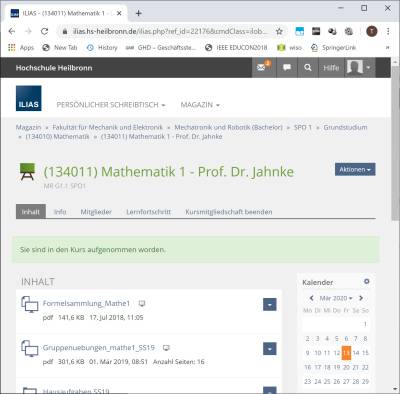This screenshot has width=400, height=394.
Task: Expand the Mär 2020 month selector
Action: pos(336,298)
